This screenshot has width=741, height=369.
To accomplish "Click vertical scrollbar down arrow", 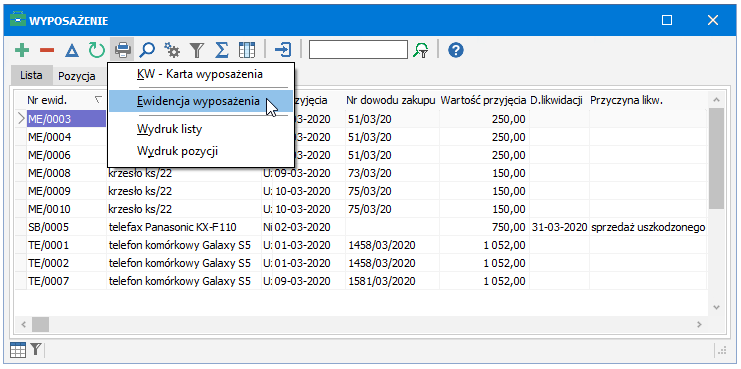I will click(716, 307).
